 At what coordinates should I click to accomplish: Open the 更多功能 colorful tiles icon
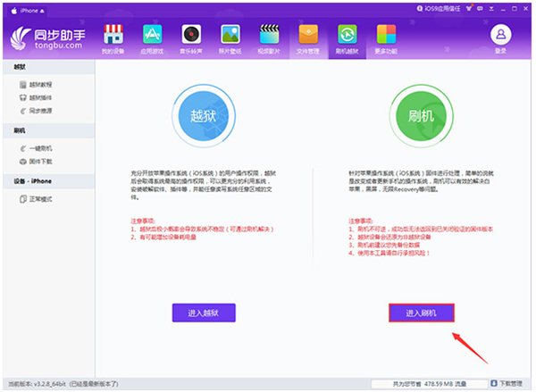click(x=386, y=35)
